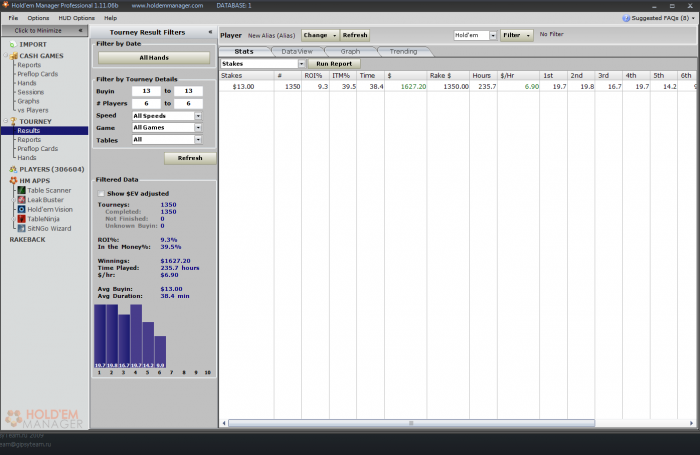Click the first-place finish histogram bar
The image size is (700, 455).
(100, 336)
